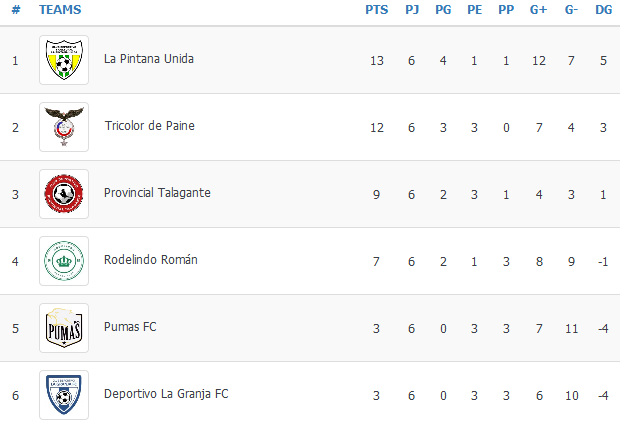Visit the Tricolor de Paine team link
The height and width of the screenshot is (424, 626).
[149, 126]
